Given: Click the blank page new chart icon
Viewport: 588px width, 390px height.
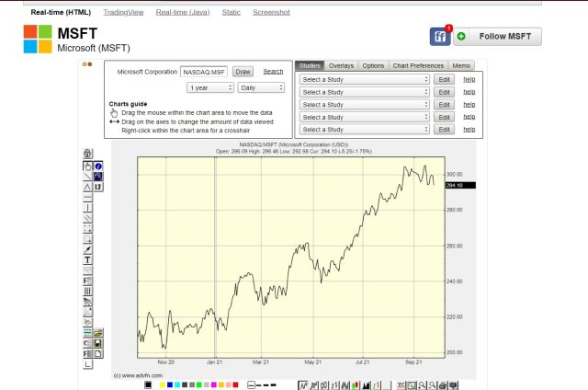Looking at the screenshot, I should click(98, 353).
